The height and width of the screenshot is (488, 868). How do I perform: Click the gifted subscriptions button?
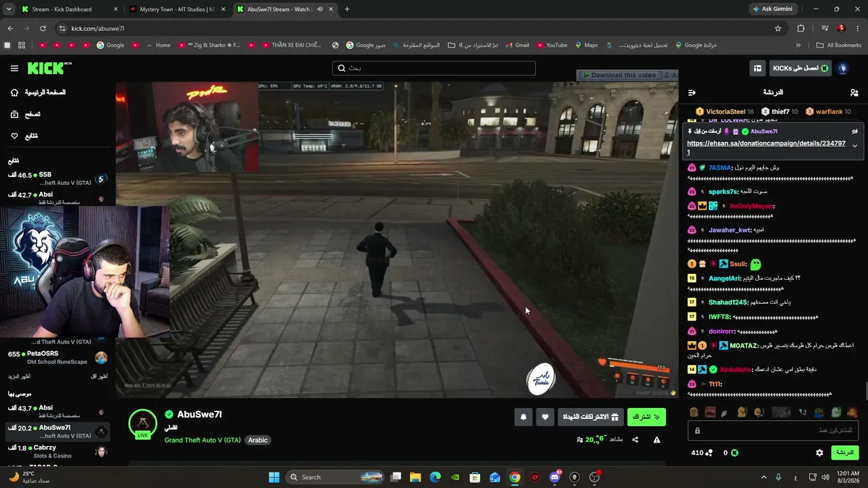pyautogui.click(x=591, y=418)
